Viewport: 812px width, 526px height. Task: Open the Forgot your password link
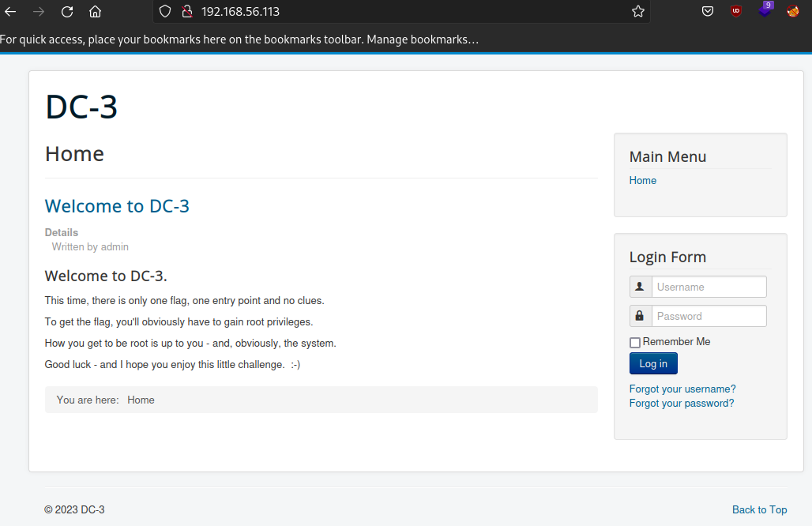(x=681, y=403)
